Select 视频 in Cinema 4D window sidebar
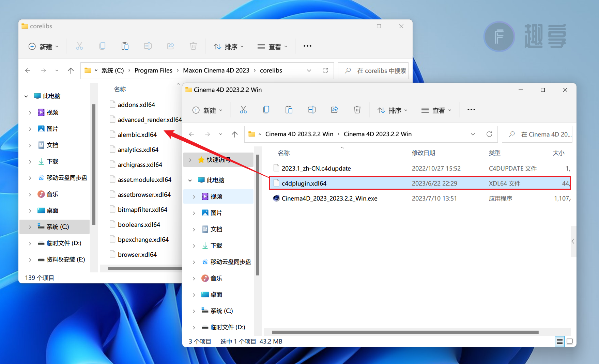The height and width of the screenshot is (364, 599). click(218, 196)
